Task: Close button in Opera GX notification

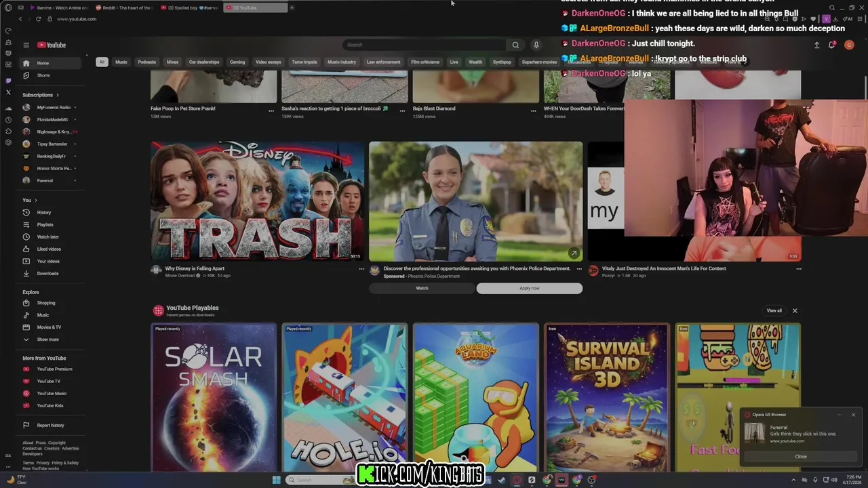Action: point(801,456)
